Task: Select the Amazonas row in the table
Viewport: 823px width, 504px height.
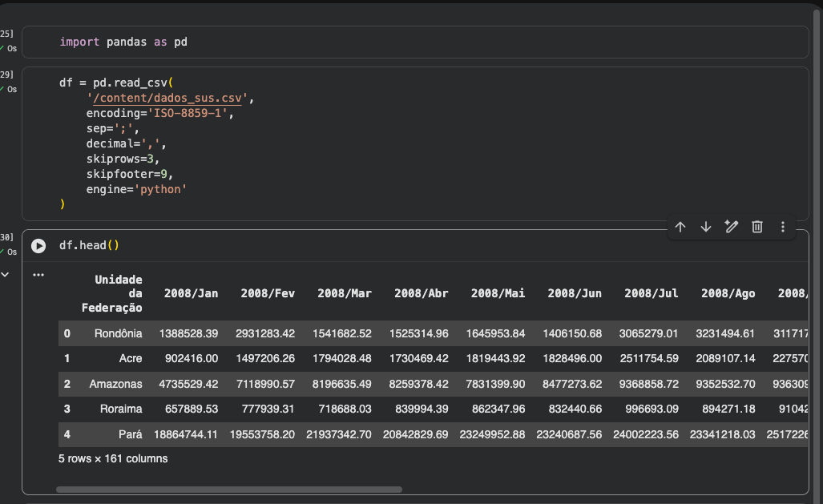Action: pos(115,384)
